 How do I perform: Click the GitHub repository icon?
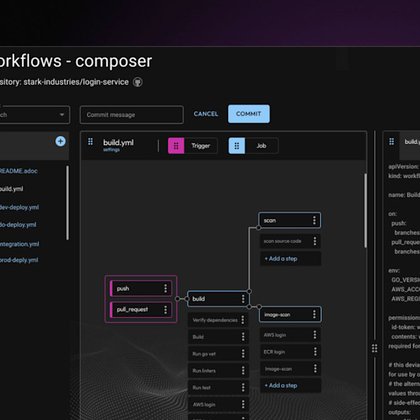[138, 82]
